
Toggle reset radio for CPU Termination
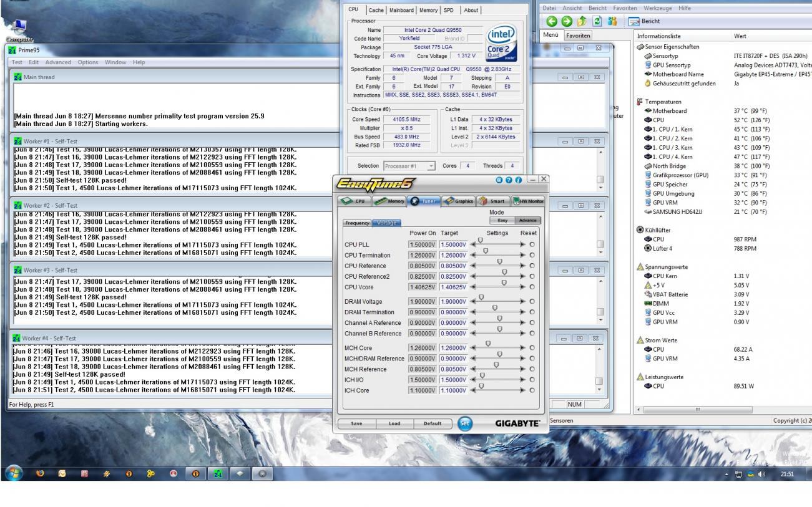[532, 256]
